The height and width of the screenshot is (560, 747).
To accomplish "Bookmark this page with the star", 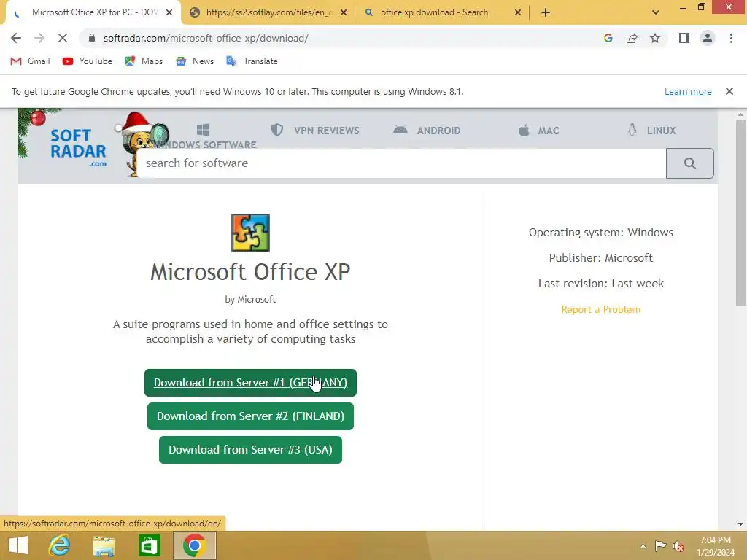I will pos(655,38).
